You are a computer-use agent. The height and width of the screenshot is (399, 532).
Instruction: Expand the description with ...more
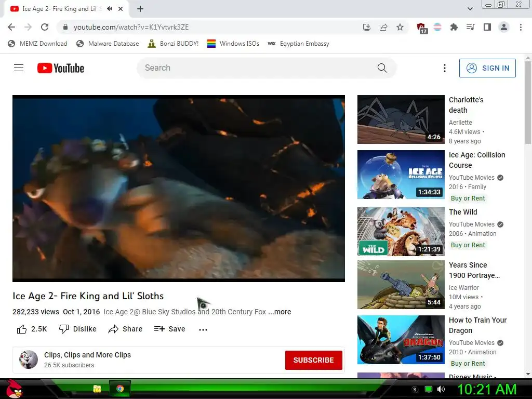[x=280, y=312]
